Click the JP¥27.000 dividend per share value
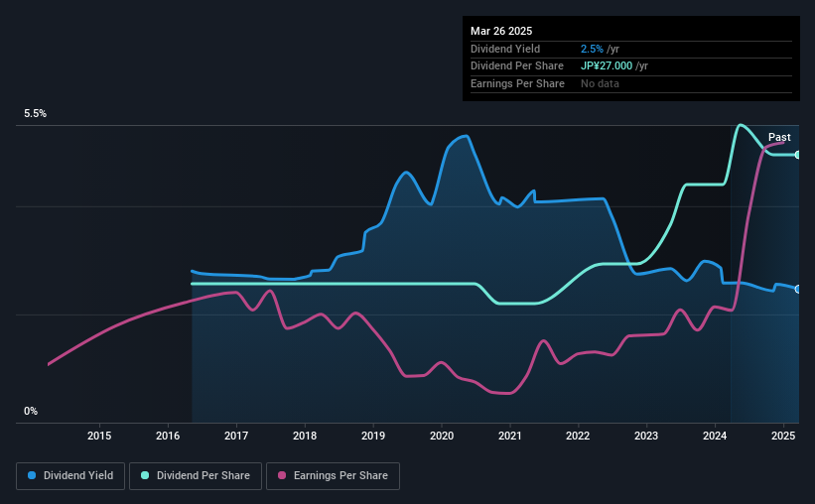 [x=607, y=66]
